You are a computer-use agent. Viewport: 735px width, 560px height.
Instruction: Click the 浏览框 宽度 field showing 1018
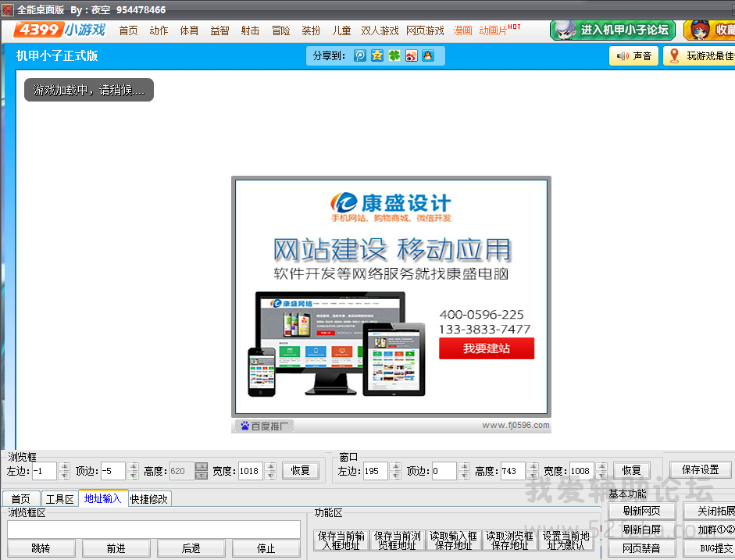[250, 471]
